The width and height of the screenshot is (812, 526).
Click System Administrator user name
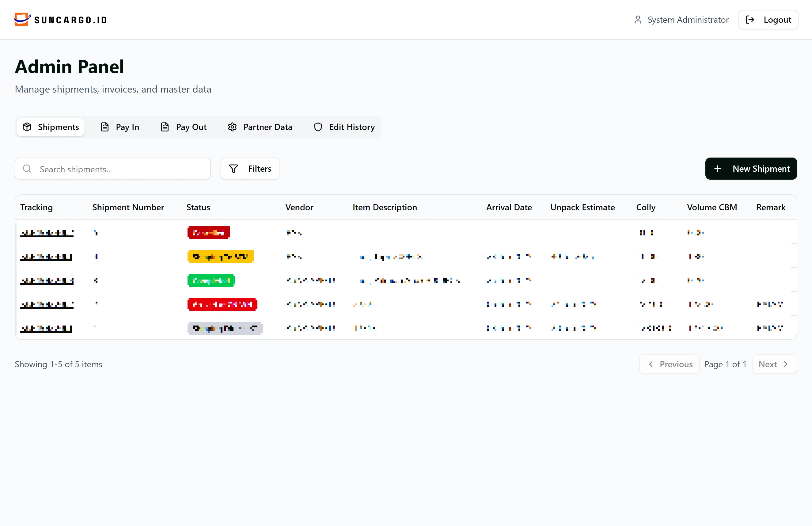[688, 20]
